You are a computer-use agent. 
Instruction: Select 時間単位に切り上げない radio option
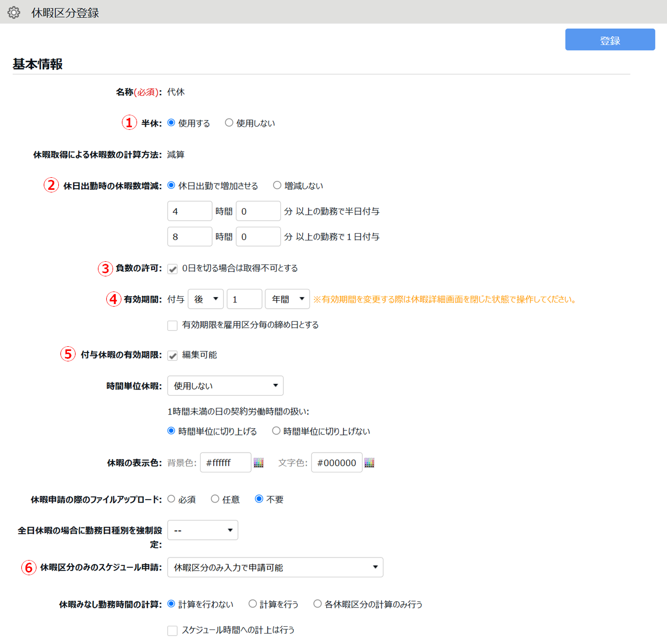276,431
